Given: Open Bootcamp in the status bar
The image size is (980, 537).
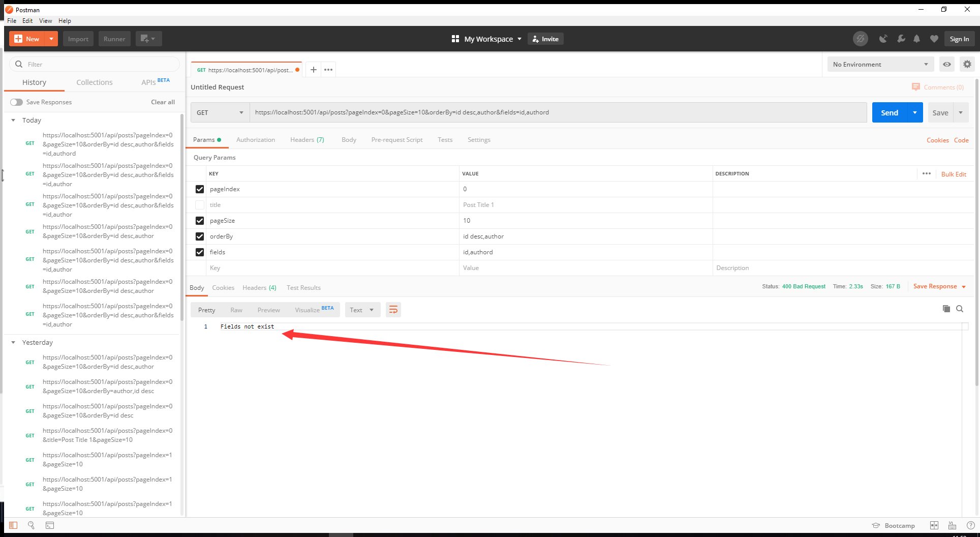Looking at the screenshot, I should point(894,525).
